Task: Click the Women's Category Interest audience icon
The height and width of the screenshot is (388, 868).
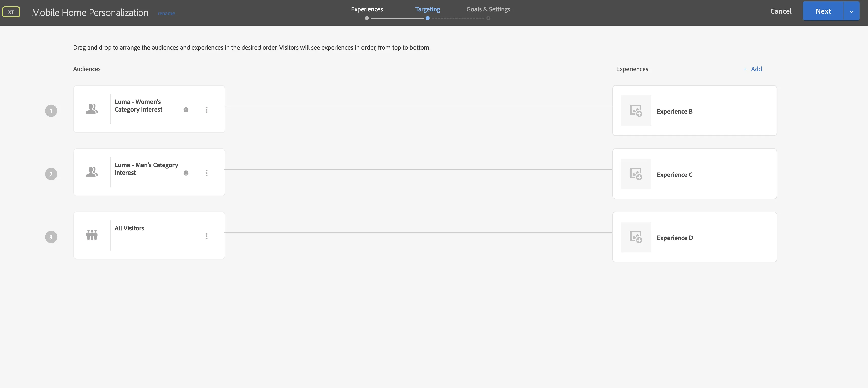Action: tap(92, 109)
